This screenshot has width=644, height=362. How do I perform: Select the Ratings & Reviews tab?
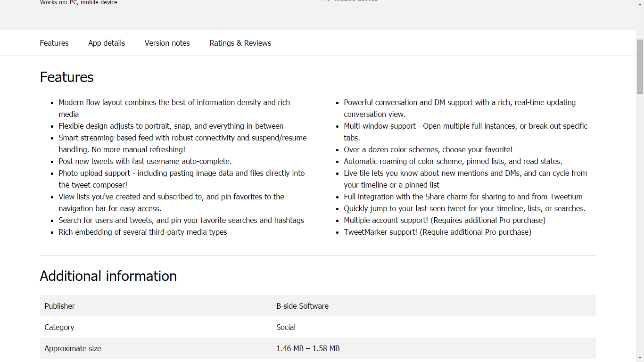(240, 43)
